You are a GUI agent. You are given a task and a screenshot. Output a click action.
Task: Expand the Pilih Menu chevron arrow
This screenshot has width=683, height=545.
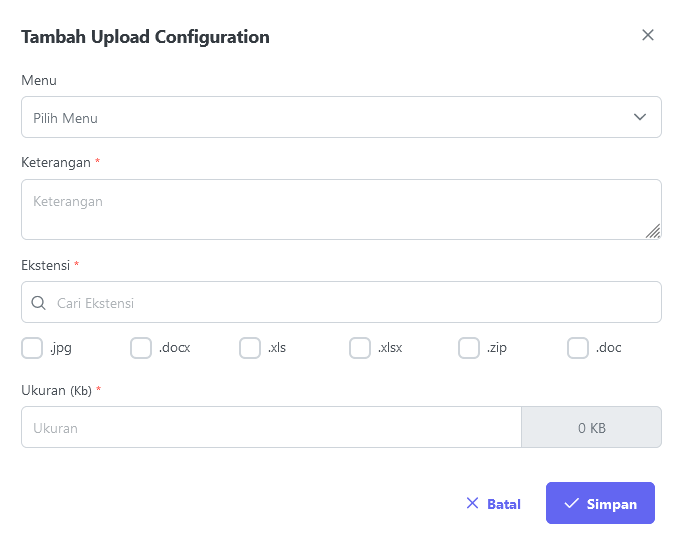tap(639, 117)
